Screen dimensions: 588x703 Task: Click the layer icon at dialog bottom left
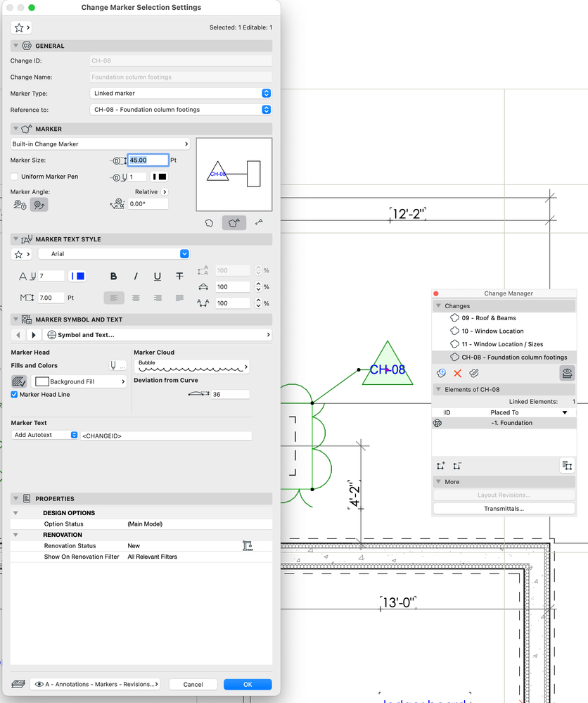tap(18, 684)
